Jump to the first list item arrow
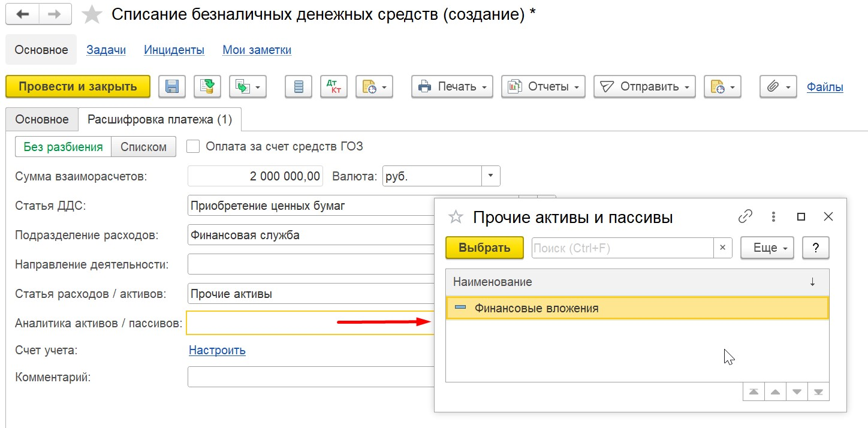The height and width of the screenshot is (428, 868). point(754,392)
